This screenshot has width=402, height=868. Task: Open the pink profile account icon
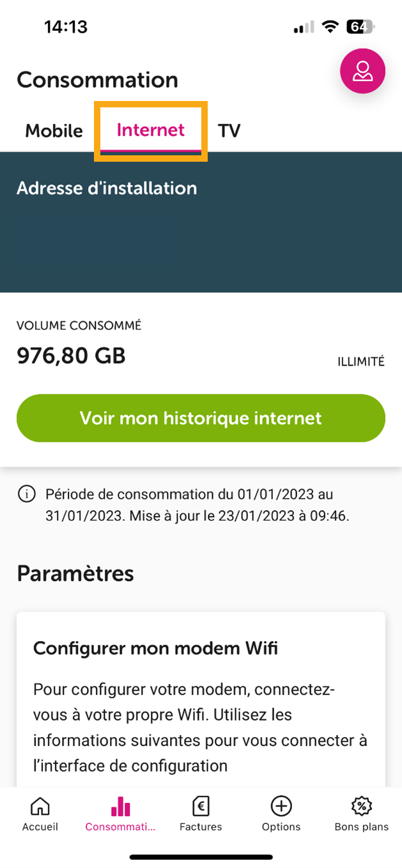pos(362,72)
